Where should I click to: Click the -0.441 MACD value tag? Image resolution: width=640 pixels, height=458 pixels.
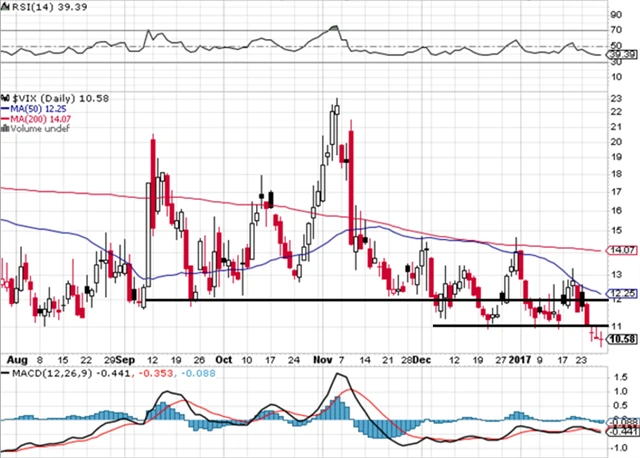(622, 431)
